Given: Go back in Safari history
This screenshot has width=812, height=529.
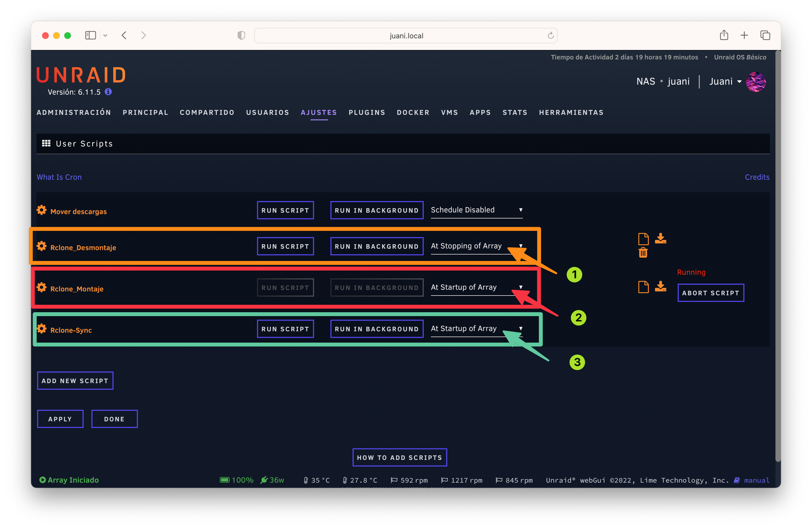Looking at the screenshot, I should 124,35.
